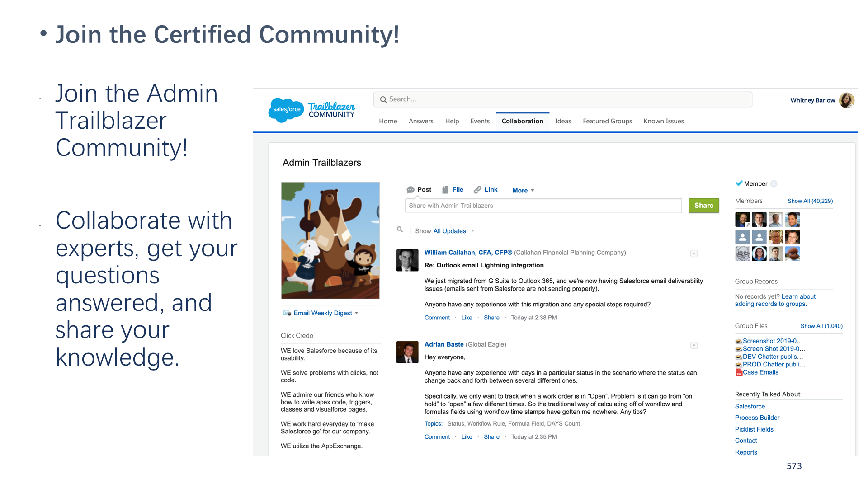The image size is (868, 488).
Task: Open the Case Emails file link
Action: 760,372
